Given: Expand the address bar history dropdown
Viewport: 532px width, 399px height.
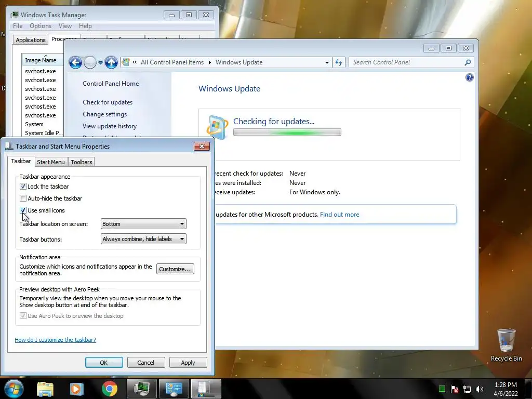Looking at the screenshot, I should coord(327,62).
